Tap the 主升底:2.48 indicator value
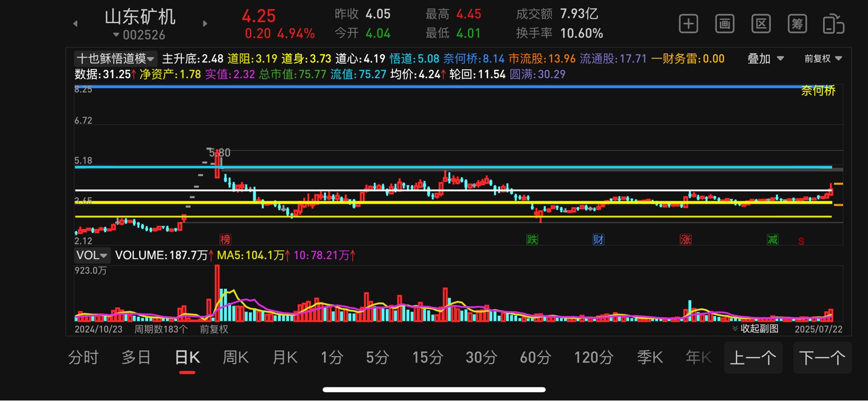The height and width of the screenshot is (401, 868). [192, 59]
